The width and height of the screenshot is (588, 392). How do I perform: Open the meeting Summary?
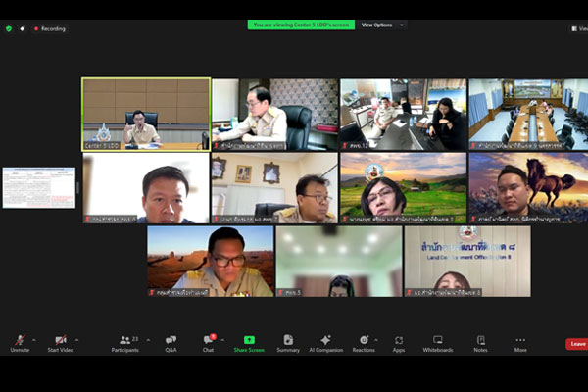(x=288, y=340)
